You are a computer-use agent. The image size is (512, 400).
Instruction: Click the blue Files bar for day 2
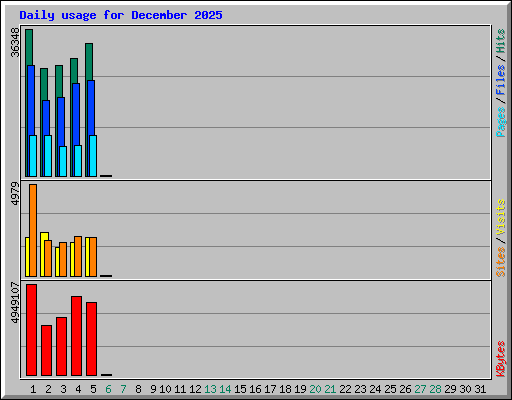[x=46, y=118]
